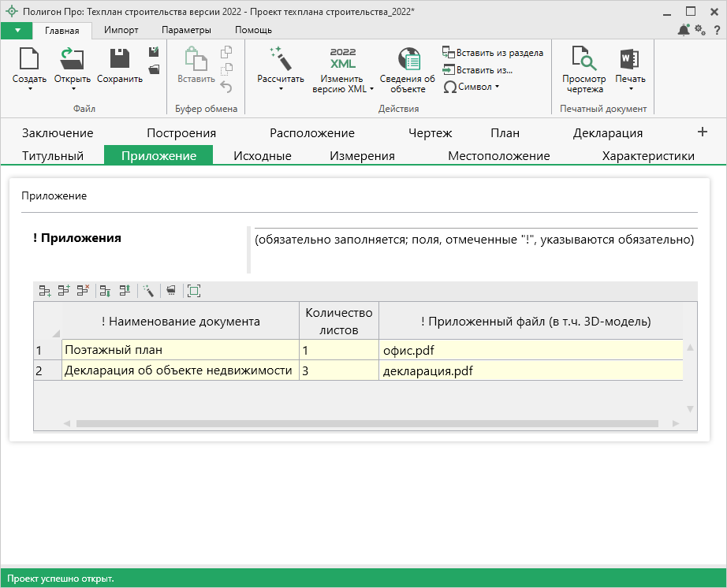The image size is (727, 588).
Task: Add a new section tab with plus
Action: click(x=702, y=132)
